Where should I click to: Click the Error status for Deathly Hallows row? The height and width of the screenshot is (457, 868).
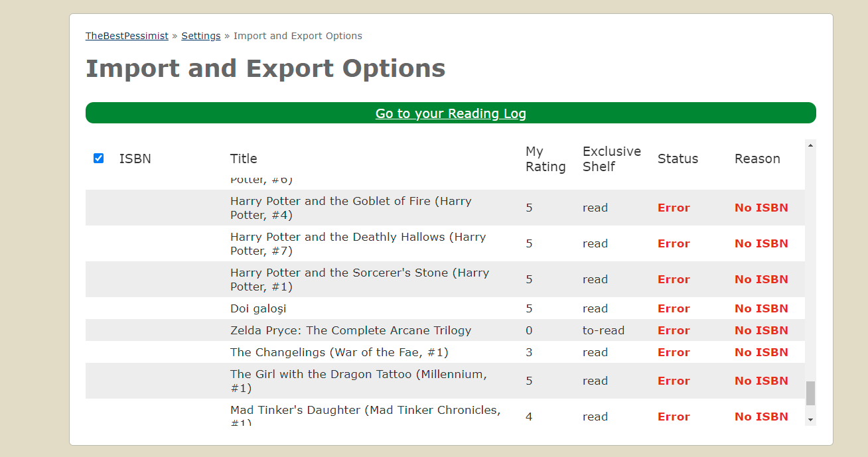click(674, 243)
